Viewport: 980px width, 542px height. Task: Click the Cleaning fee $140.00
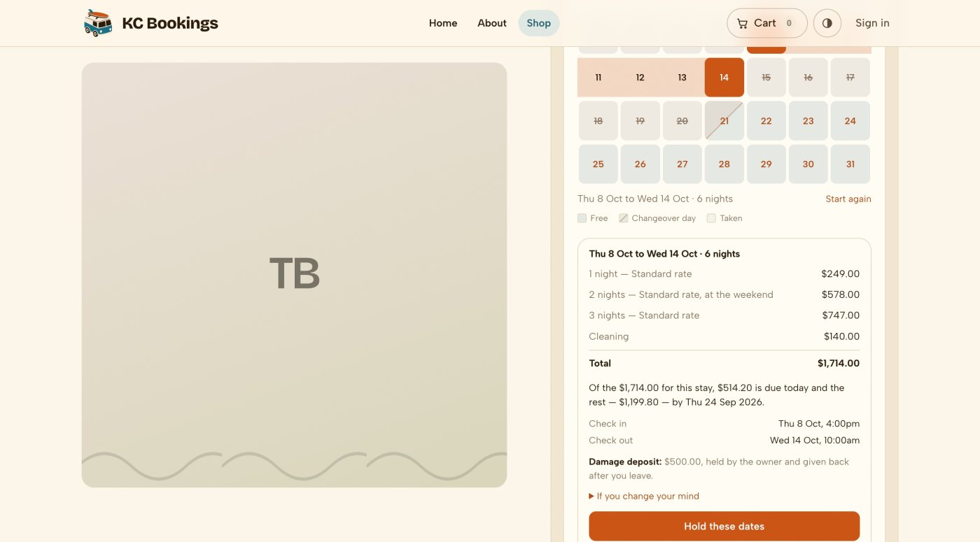(x=841, y=336)
